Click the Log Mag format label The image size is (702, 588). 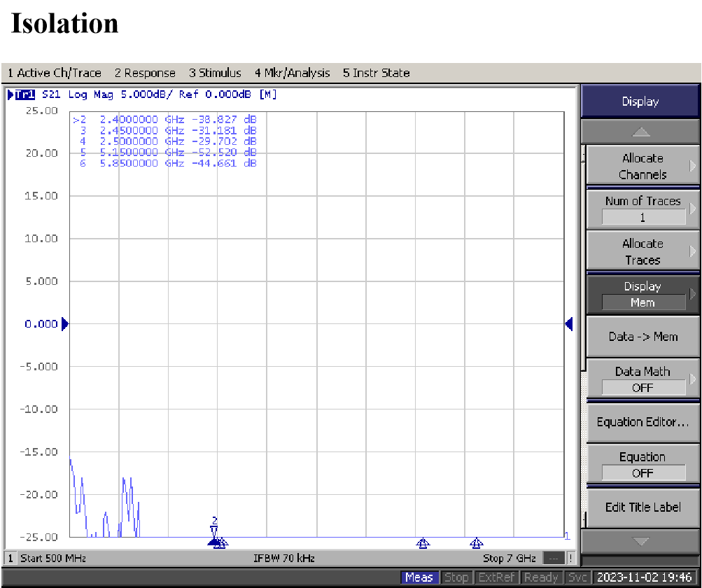pyautogui.click(x=90, y=94)
